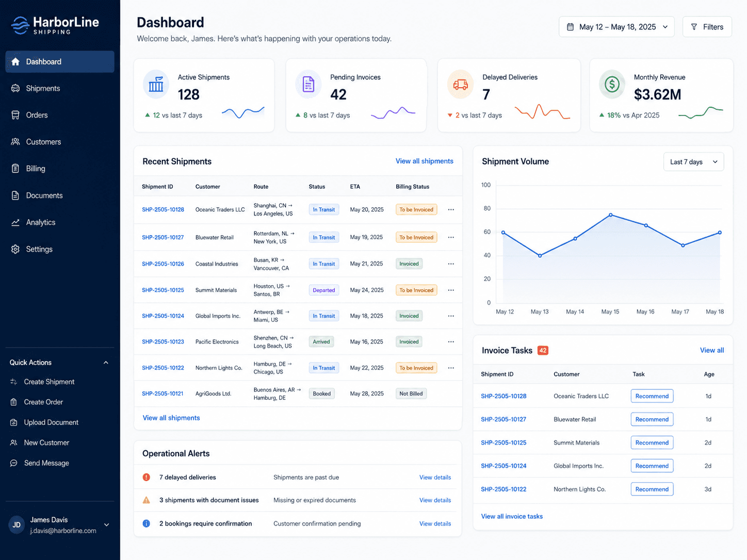Click the Active Shipments container icon
The height and width of the screenshot is (560, 747).
[156, 84]
